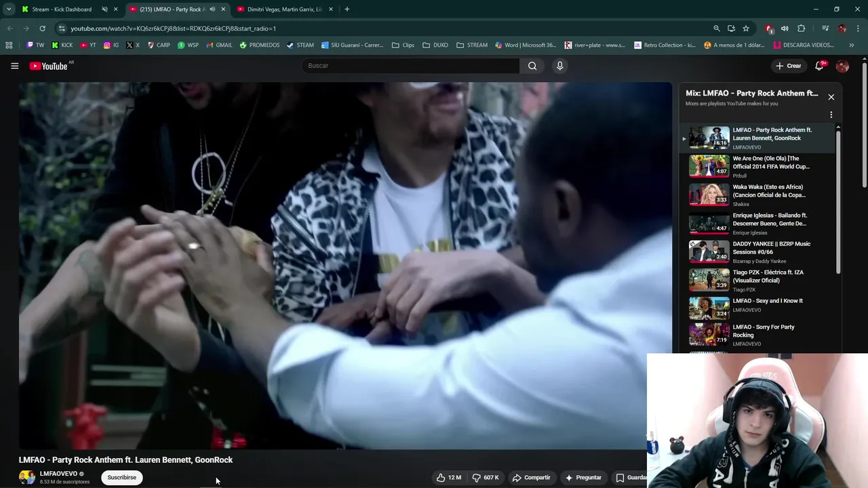Open browser media control icon
868x488 pixels.
tap(825, 28)
